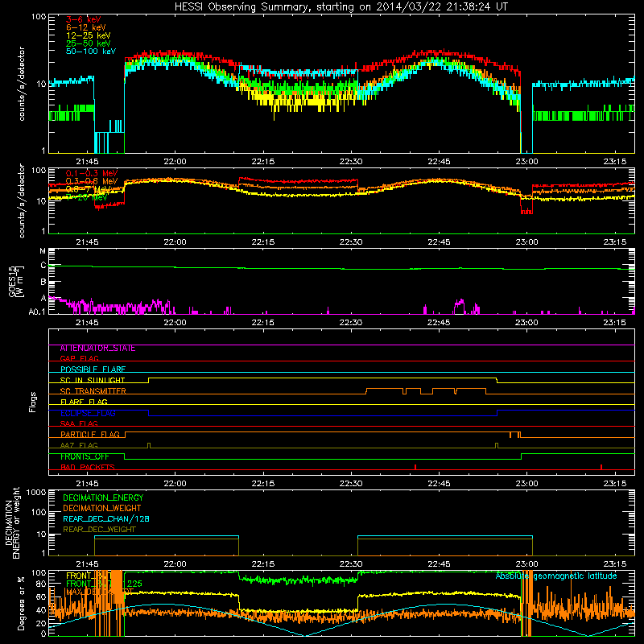Click the 21:45 tick under the decimation panel
This screenshot has width=644, height=644.
(x=87, y=564)
